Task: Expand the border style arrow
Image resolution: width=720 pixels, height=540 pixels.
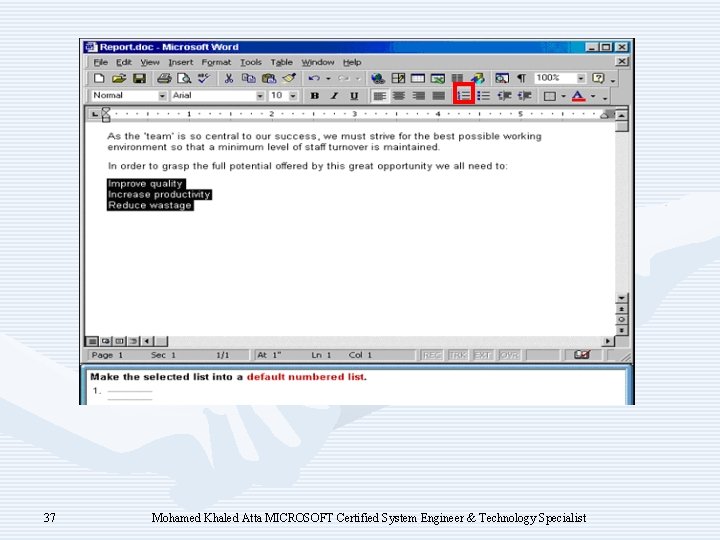Action: click(x=563, y=96)
